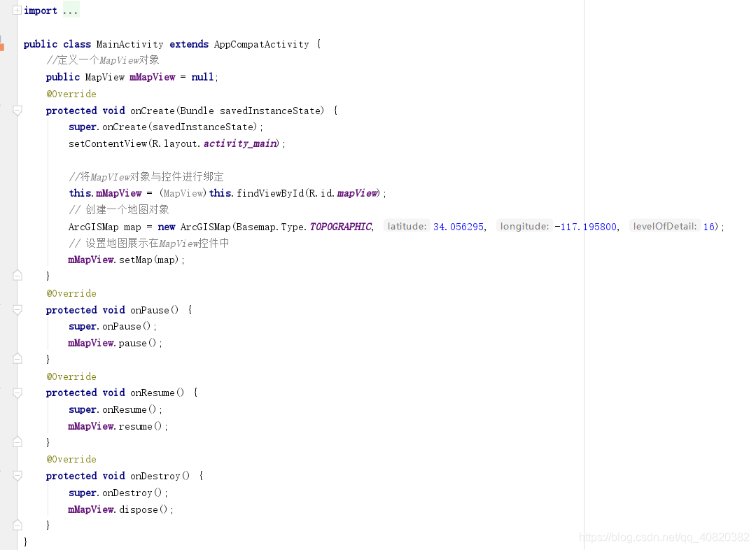Viewport: 756px width, 550px height.
Task: Click onDestroy method name
Action: click(155, 477)
